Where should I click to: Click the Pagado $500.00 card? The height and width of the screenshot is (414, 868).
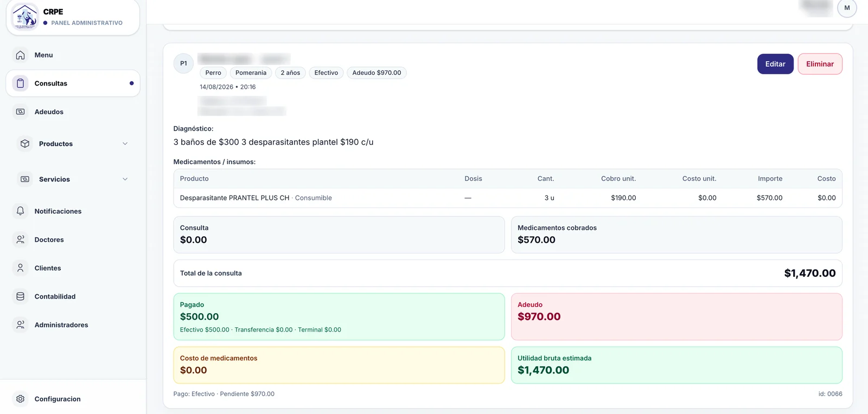[x=339, y=317]
